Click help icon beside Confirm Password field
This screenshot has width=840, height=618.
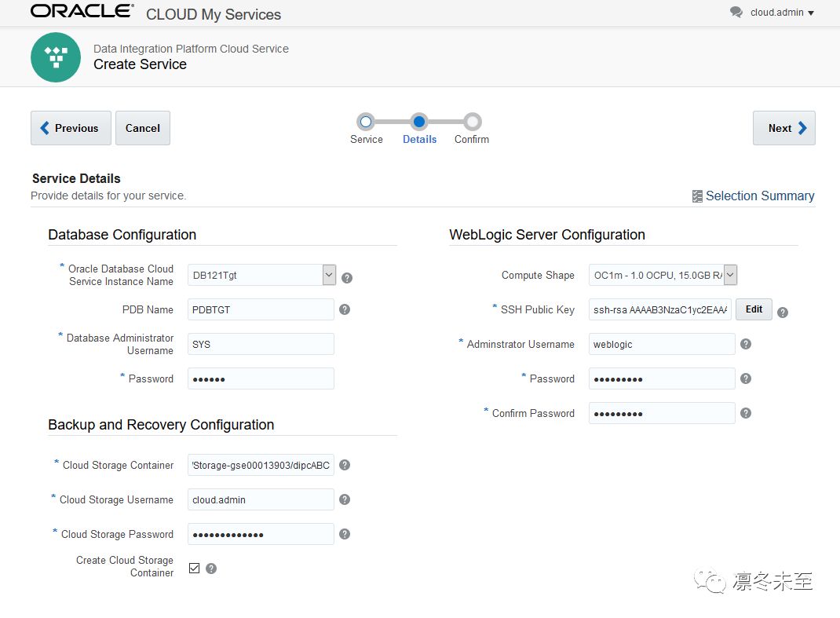746,413
